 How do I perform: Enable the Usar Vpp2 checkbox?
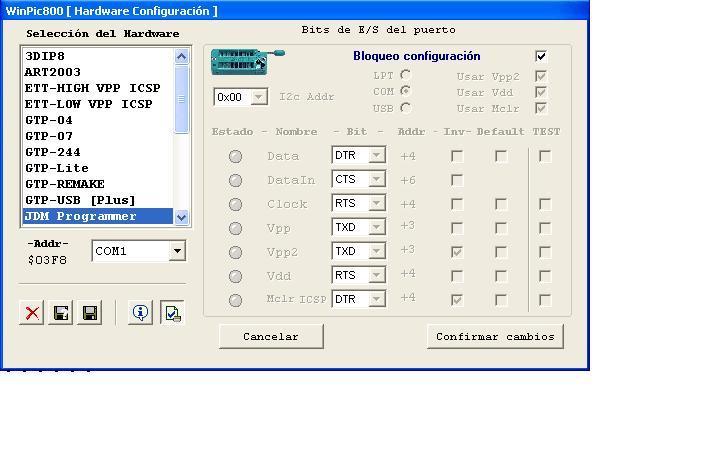coord(541,76)
